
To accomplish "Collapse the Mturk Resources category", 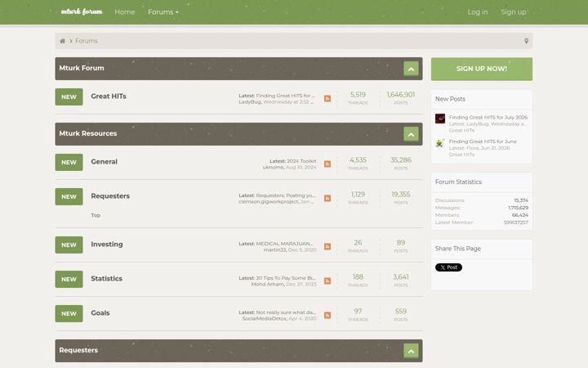I will click(411, 134).
